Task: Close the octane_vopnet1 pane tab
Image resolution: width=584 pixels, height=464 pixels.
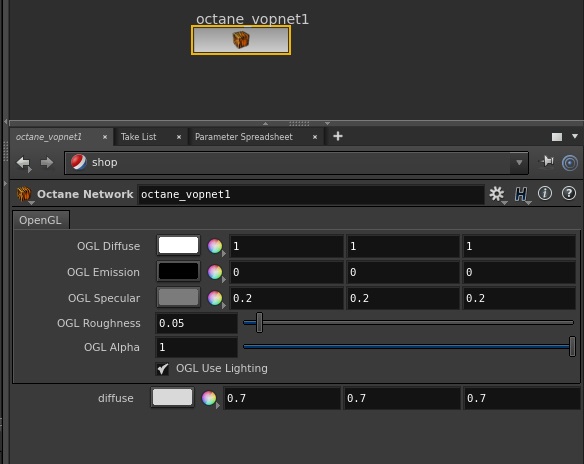Action: point(105,137)
